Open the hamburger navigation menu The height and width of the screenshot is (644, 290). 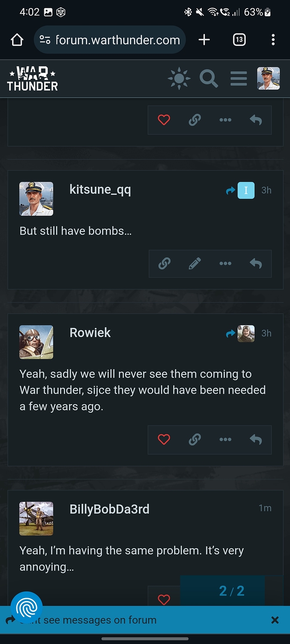[238, 79]
